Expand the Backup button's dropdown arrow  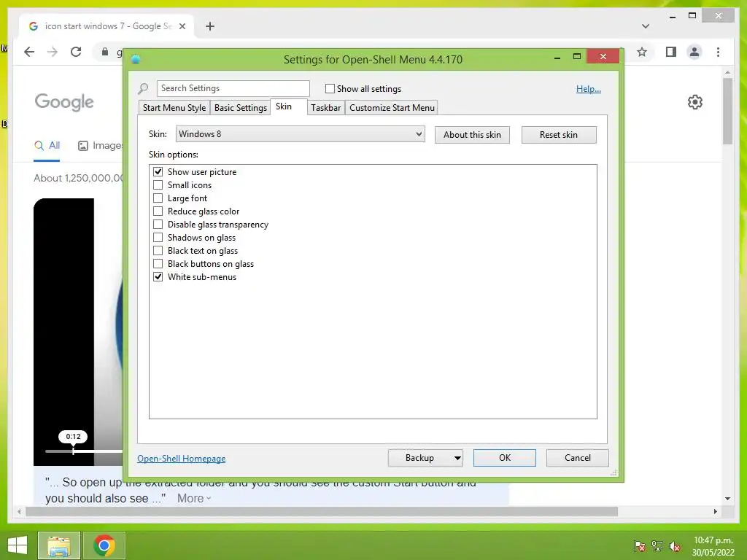click(457, 458)
